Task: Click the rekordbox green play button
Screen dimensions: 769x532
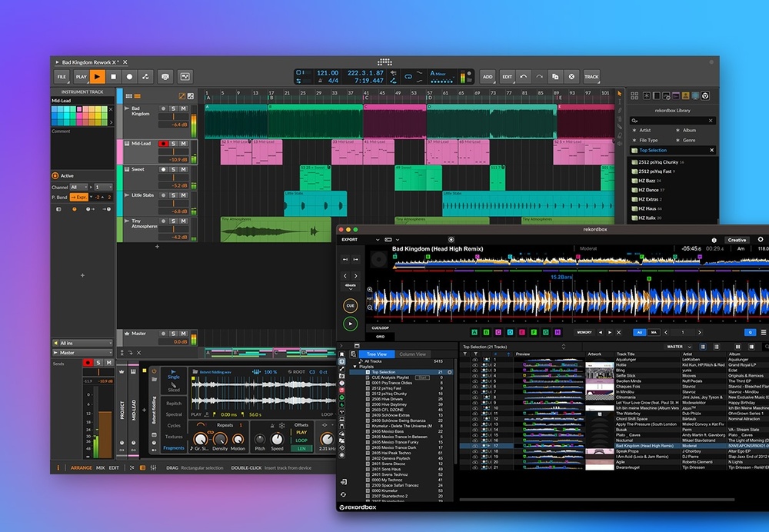Action: [x=350, y=324]
